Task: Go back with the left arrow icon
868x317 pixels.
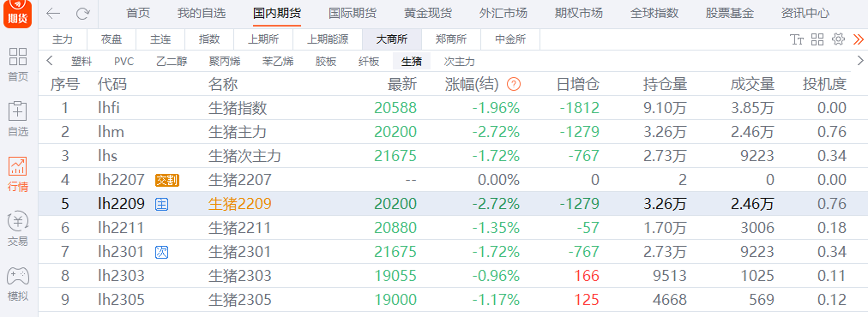Action: pyautogui.click(x=54, y=13)
